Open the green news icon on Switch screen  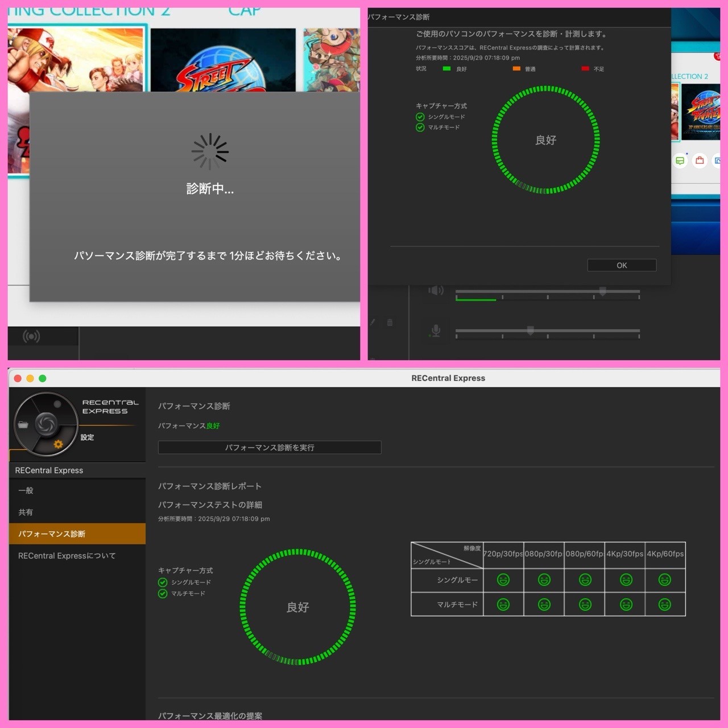pos(680,160)
